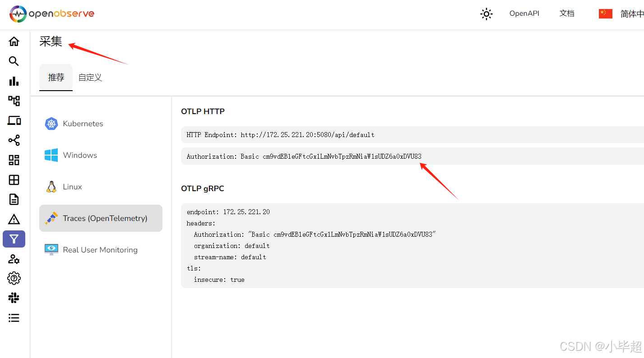Open Traces via the hierarchy icon
The width and height of the screenshot is (644, 358).
coord(14,101)
